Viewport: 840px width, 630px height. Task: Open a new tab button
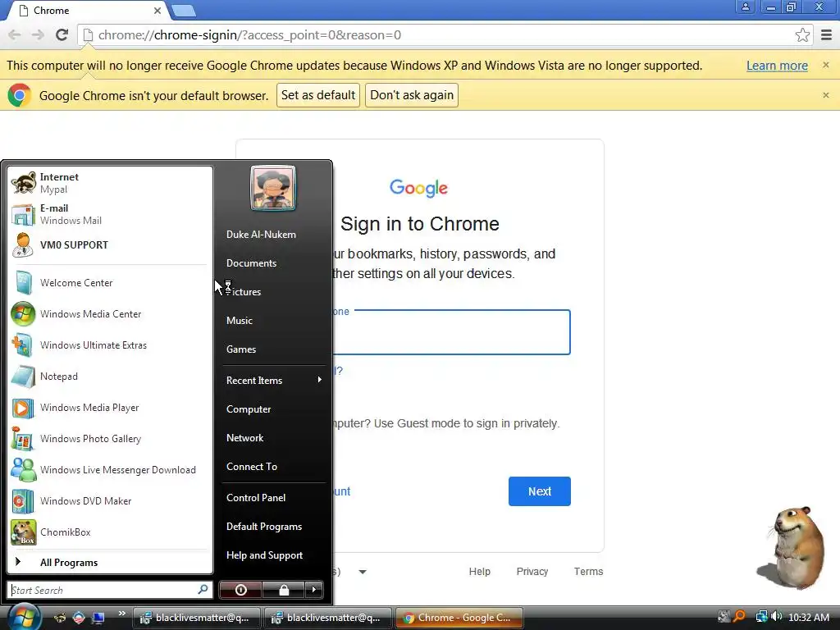pos(184,10)
